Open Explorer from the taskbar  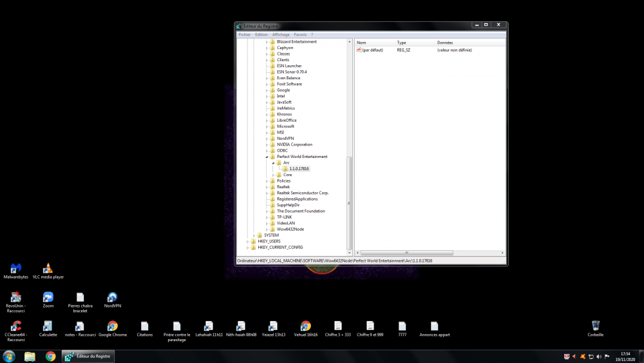[30, 356]
